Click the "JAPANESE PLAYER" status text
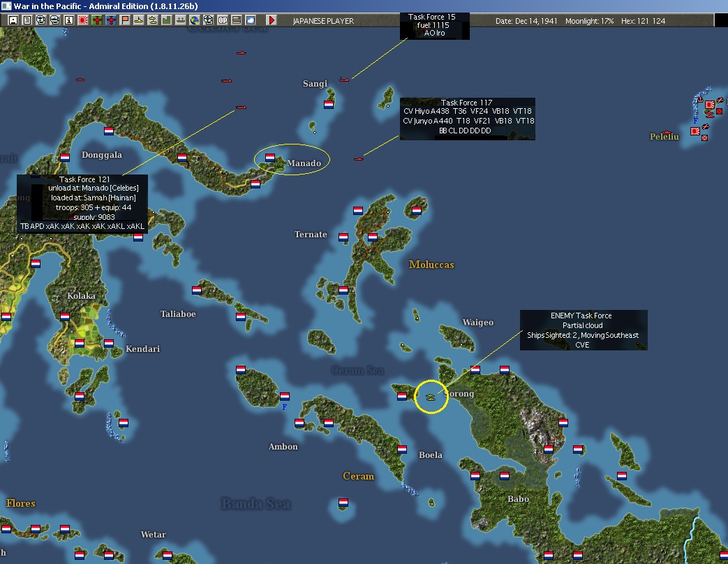Viewport: 728px width, 564px height. pos(324,21)
